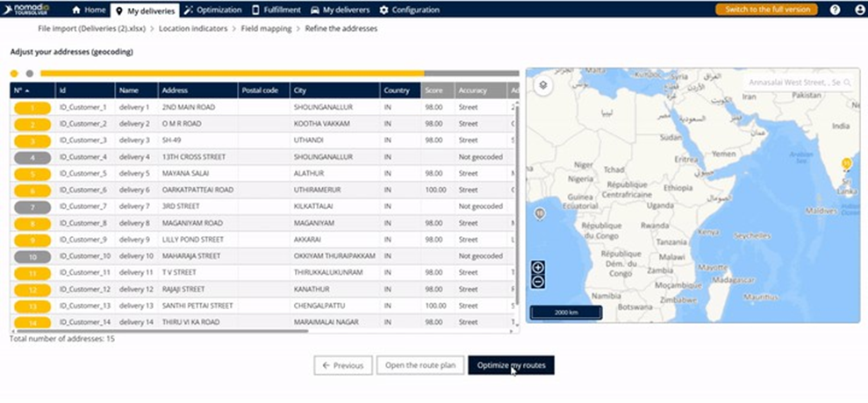The width and height of the screenshot is (868, 403).
Task: Open the Optimization tab
Action: [213, 10]
